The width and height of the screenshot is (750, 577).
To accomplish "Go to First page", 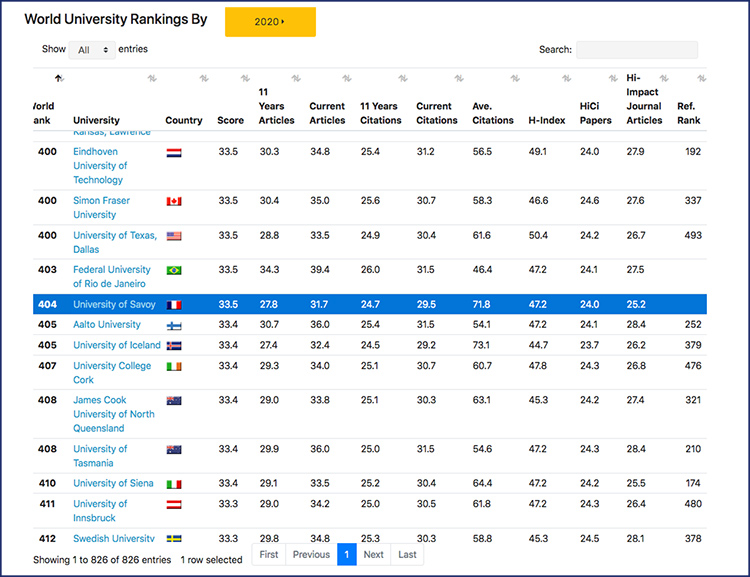I will click(269, 555).
